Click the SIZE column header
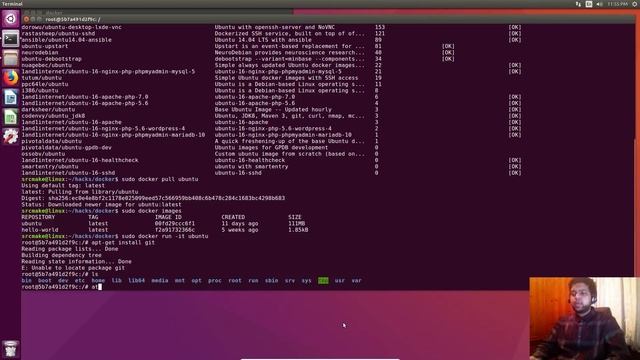Viewport: 640px width, 360px height. (295, 217)
